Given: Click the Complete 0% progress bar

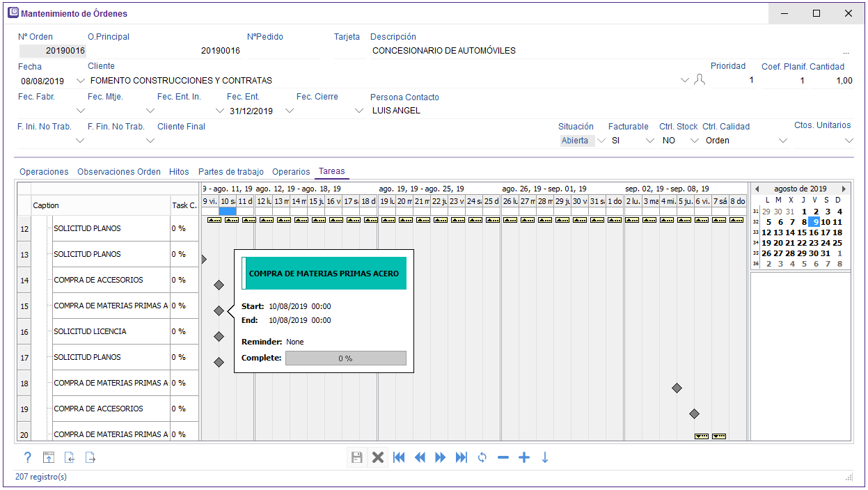Looking at the screenshot, I should click(345, 358).
